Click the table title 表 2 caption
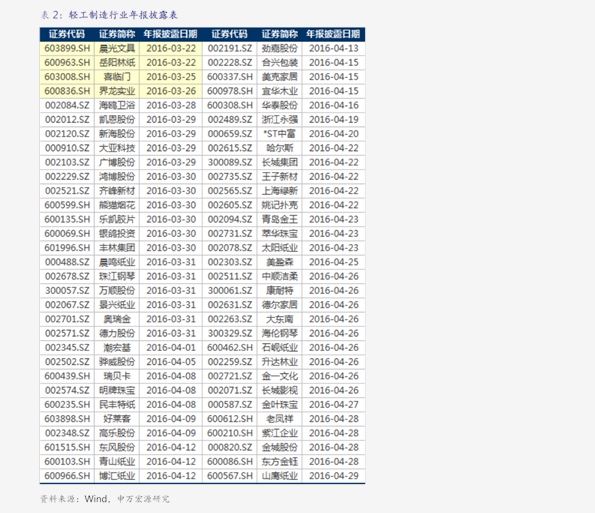Screen dimensions: 595x513 109,15
